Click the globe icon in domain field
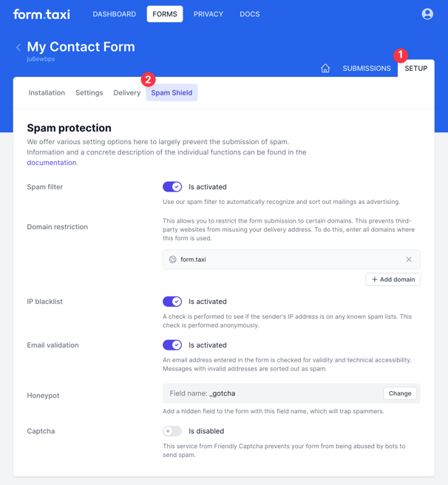The height and width of the screenshot is (485, 448). pyautogui.click(x=173, y=260)
